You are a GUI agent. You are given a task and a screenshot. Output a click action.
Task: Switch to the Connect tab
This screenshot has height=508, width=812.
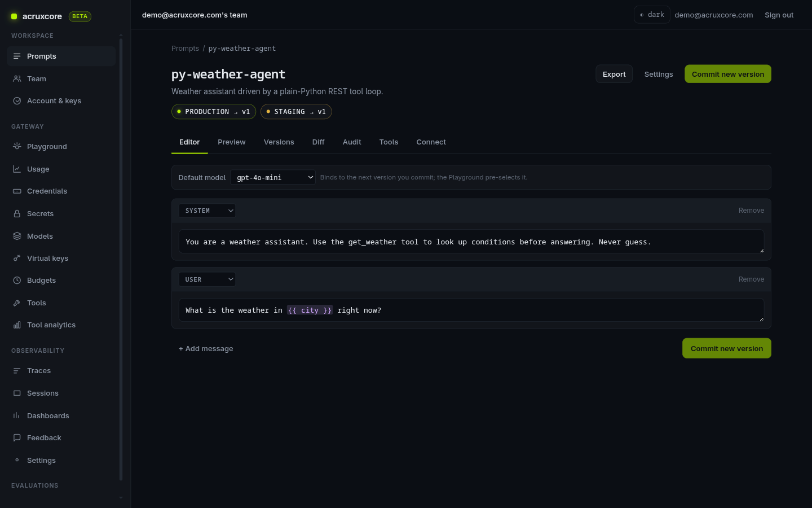point(431,142)
